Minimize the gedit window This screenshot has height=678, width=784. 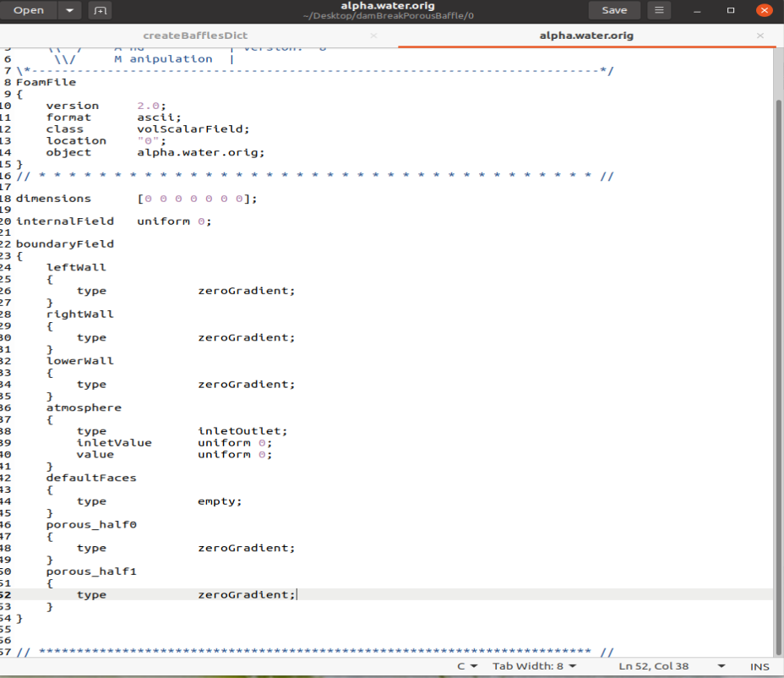697,10
